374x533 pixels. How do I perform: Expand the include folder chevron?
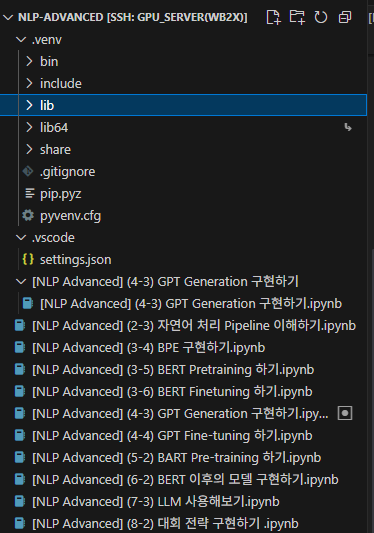29,83
